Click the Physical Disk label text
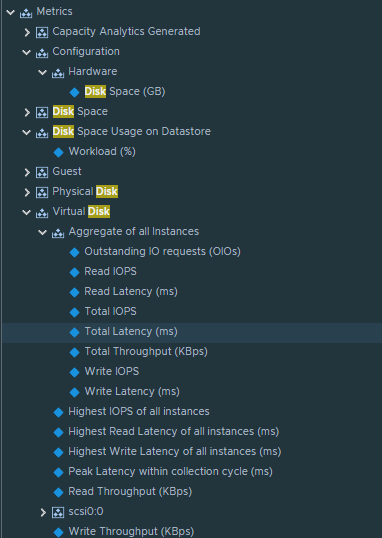The height and width of the screenshot is (538, 382). click(85, 191)
